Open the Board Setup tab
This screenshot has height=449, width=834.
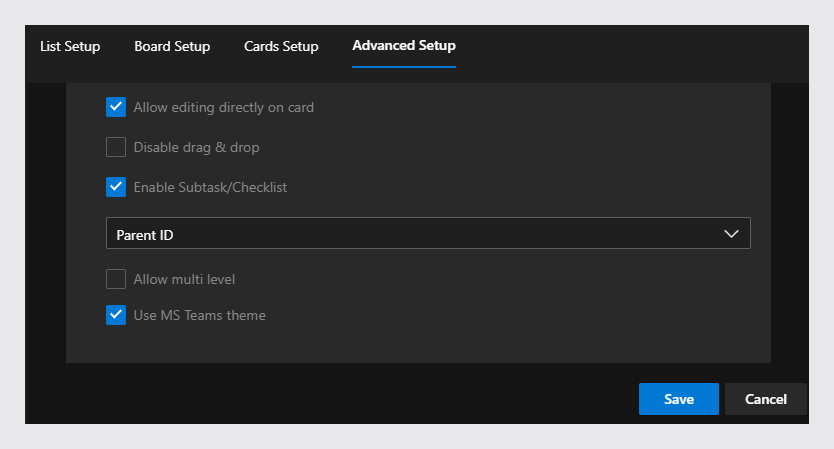pyautogui.click(x=172, y=46)
